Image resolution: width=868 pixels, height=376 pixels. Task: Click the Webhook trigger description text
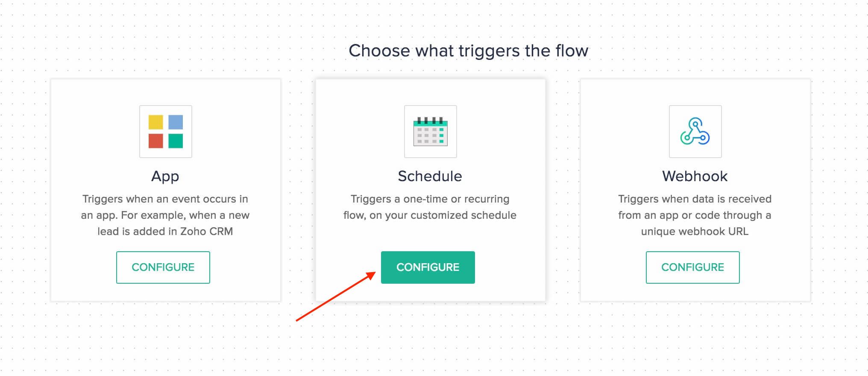(695, 215)
